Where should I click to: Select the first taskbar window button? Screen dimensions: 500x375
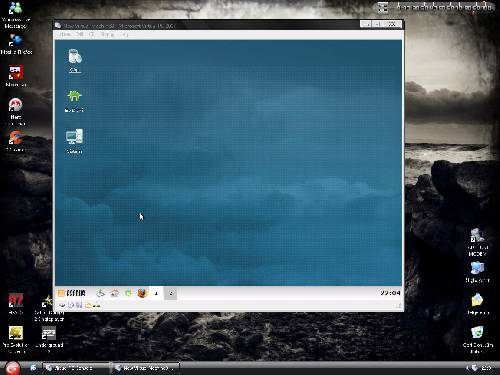(76, 368)
